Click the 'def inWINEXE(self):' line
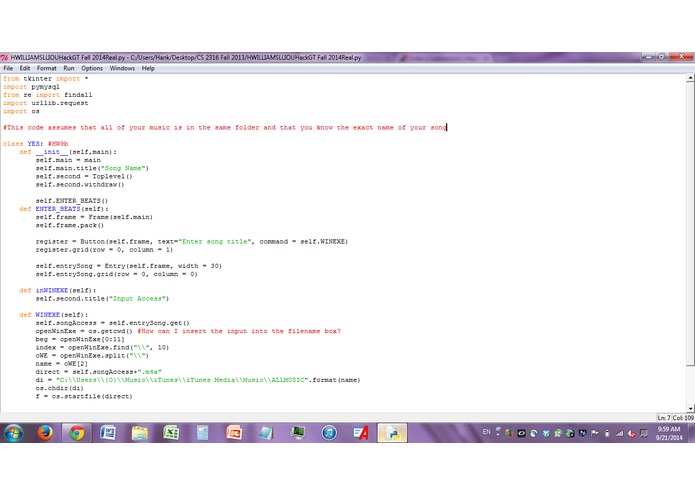The height and width of the screenshot is (494, 695). 57,290
